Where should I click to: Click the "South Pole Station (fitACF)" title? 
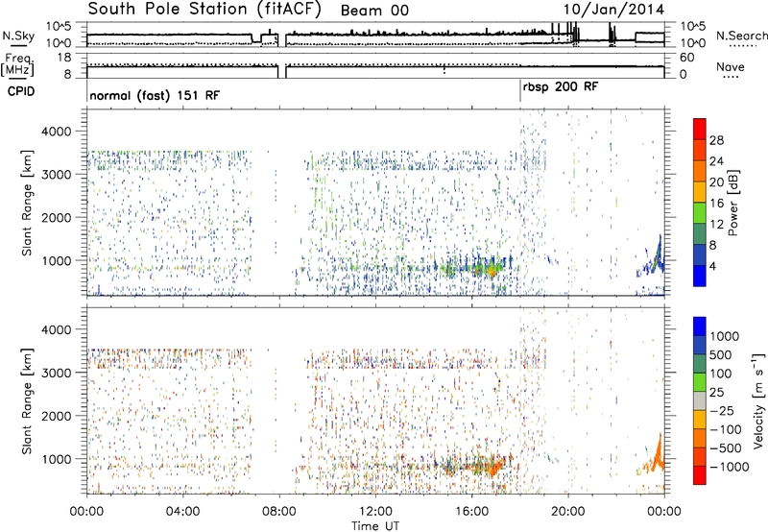click(204, 10)
